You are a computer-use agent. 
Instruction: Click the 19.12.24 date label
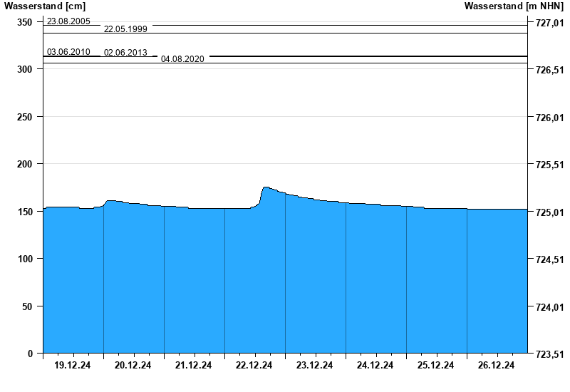click(x=73, y=366)
